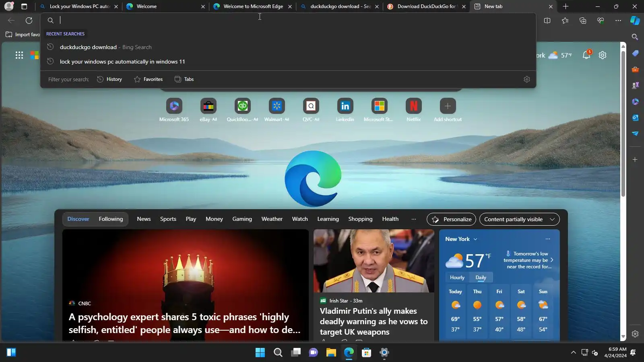Image resolution: width=644 pixels, height=362 pixels.
Task: Open the new tab page settings gear
Action: tap(603, 55)
